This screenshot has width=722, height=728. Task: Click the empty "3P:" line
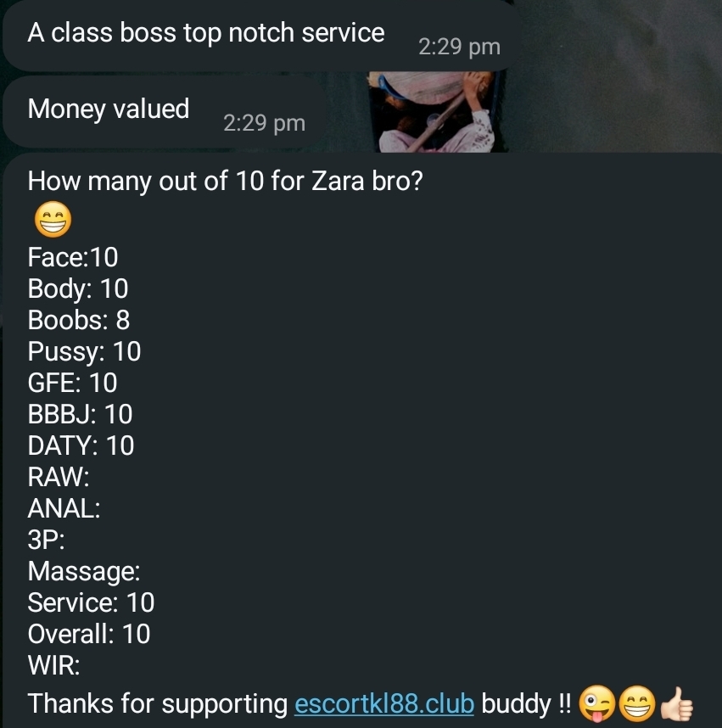point(46,540)
